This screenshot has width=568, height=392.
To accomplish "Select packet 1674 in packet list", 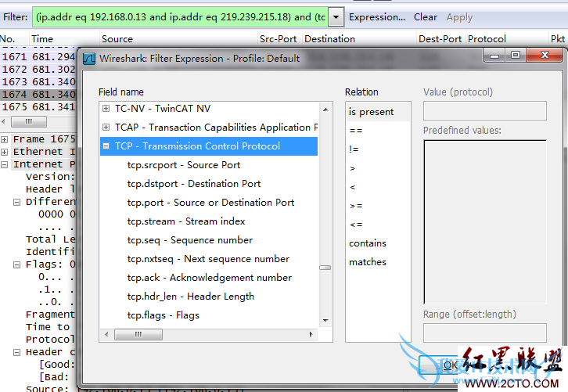I will point(38,95).
